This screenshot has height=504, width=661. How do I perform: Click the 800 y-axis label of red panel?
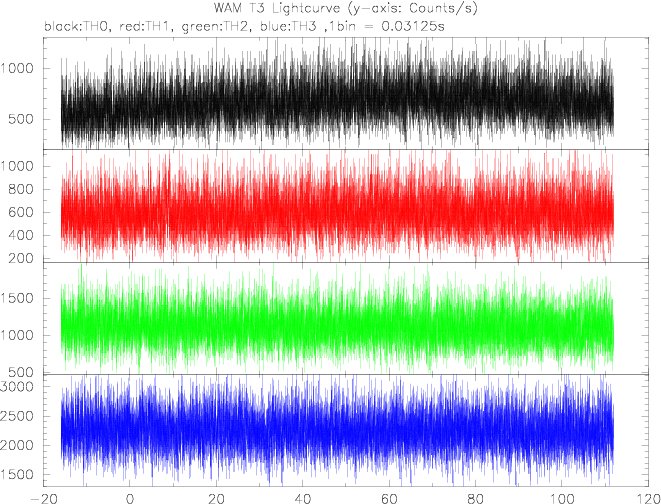tap(20, 189)
